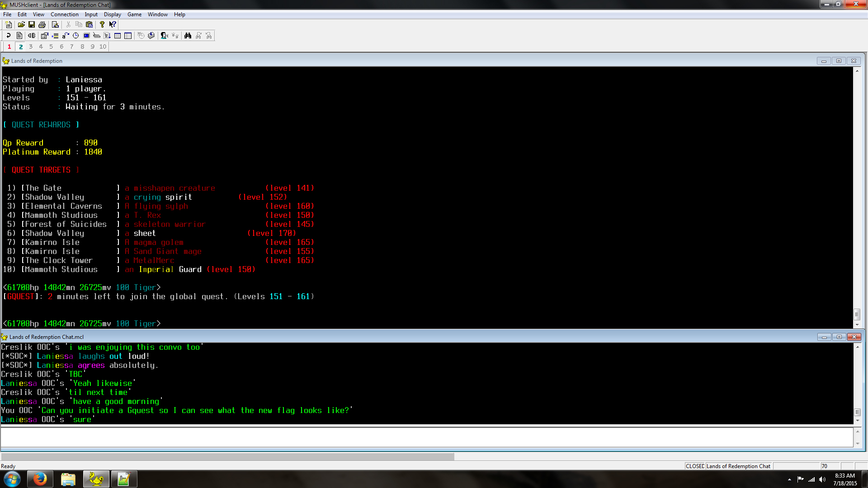868x488 pixels.
Task: Click scroll-down arrow in Lands of Redemption output
Action: point(857,324)
